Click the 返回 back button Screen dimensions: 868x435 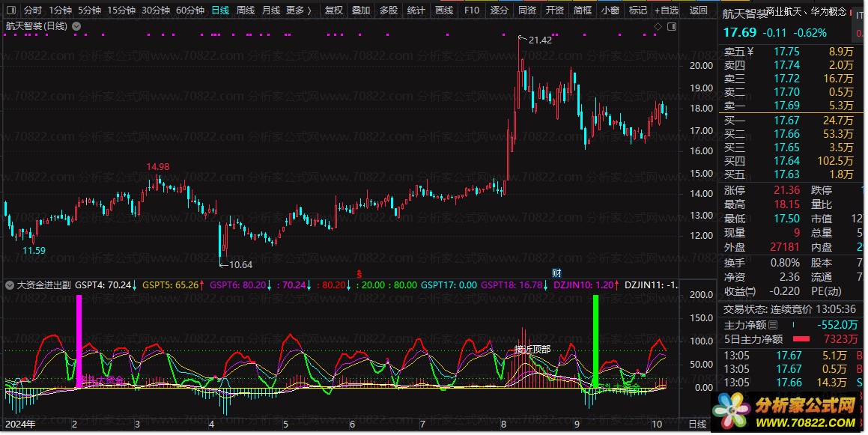click(699, 10)
